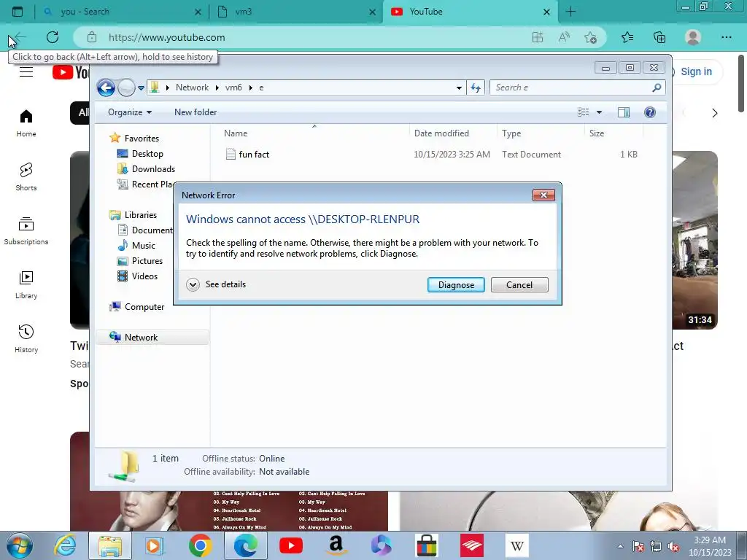Open the view options dropdown arrow

pos(600,112)
